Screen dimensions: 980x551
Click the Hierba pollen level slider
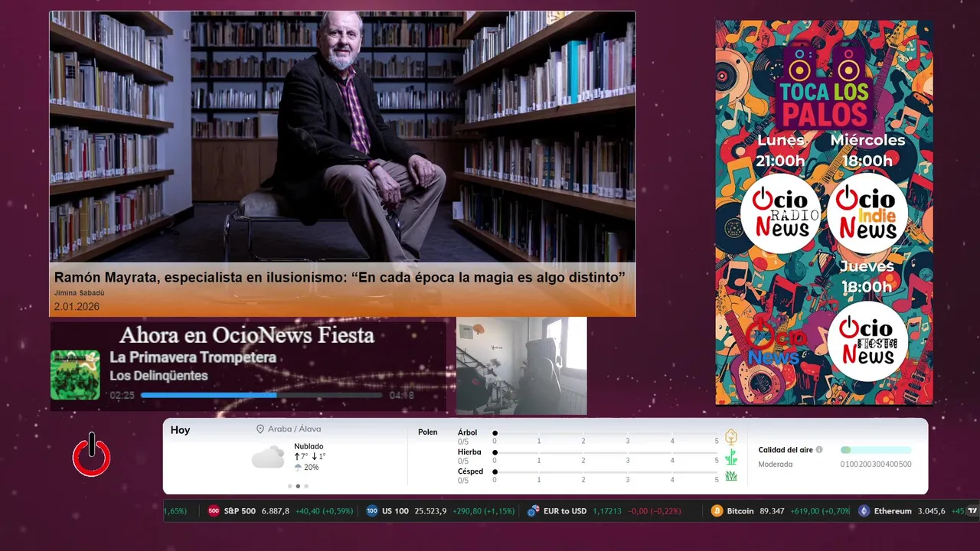606,452
